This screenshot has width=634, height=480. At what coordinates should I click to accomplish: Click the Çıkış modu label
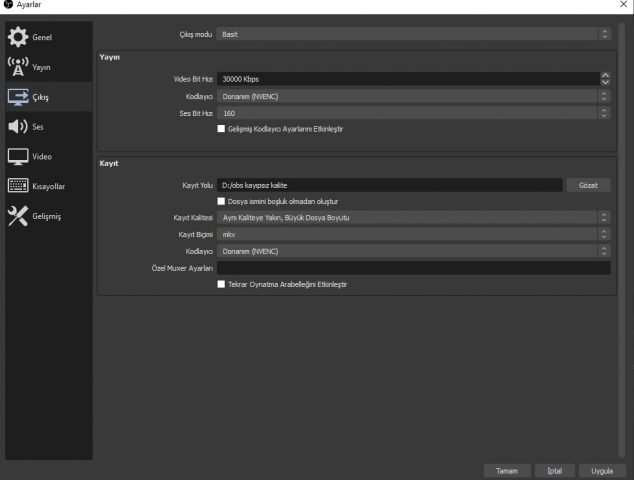[x=196, y=34]
